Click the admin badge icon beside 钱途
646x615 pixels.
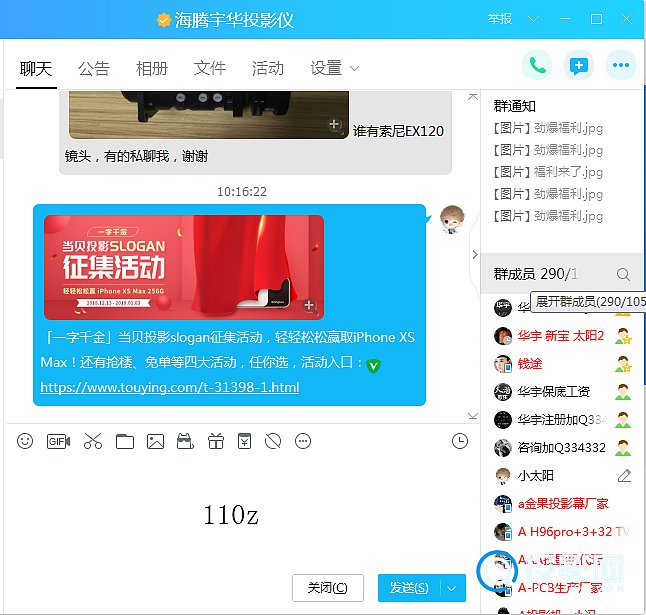pos(623,364)
